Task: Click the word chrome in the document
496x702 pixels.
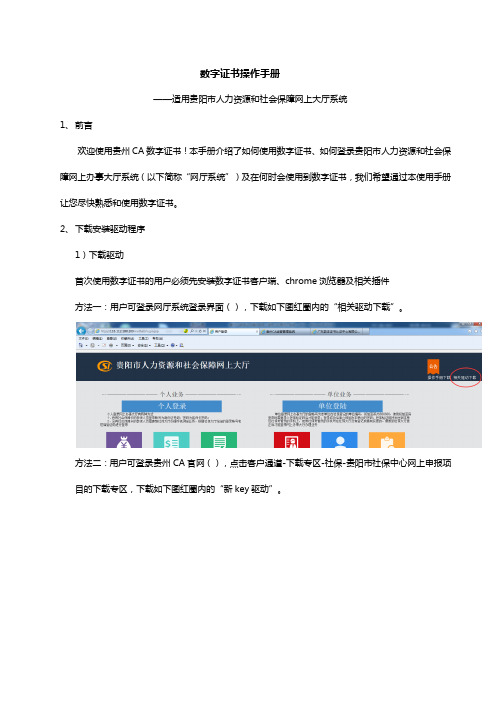Action: coord(301,281)
